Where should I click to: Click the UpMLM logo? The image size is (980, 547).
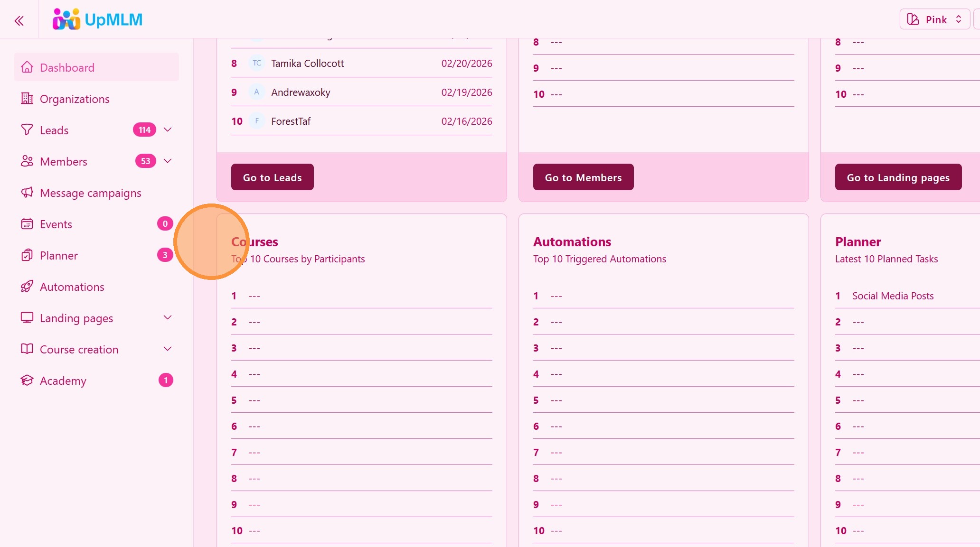click(x=97, y=19)
